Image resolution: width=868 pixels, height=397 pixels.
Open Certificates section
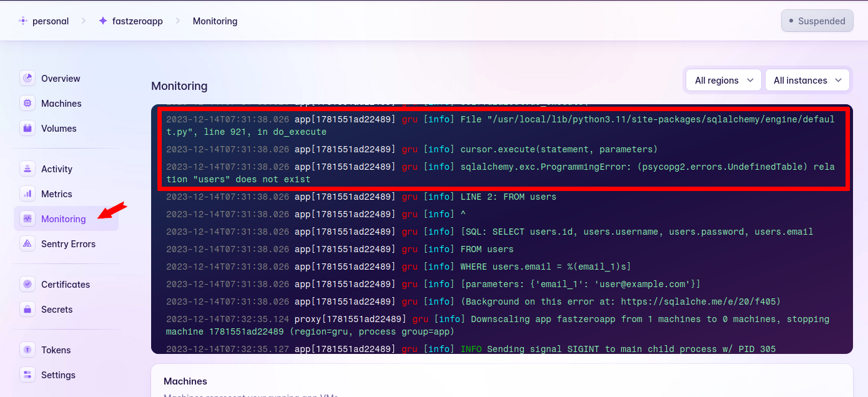[66, 285]
